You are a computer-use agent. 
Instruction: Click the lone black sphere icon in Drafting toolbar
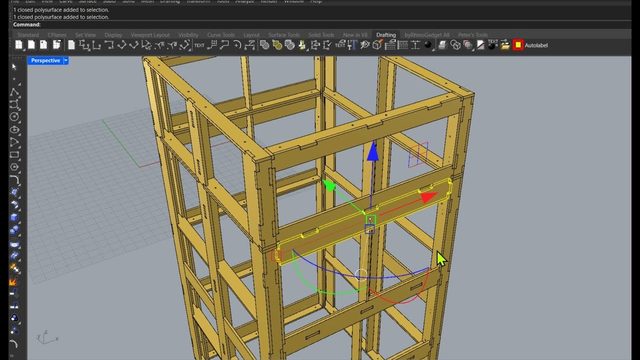click(x=428, y=45)
